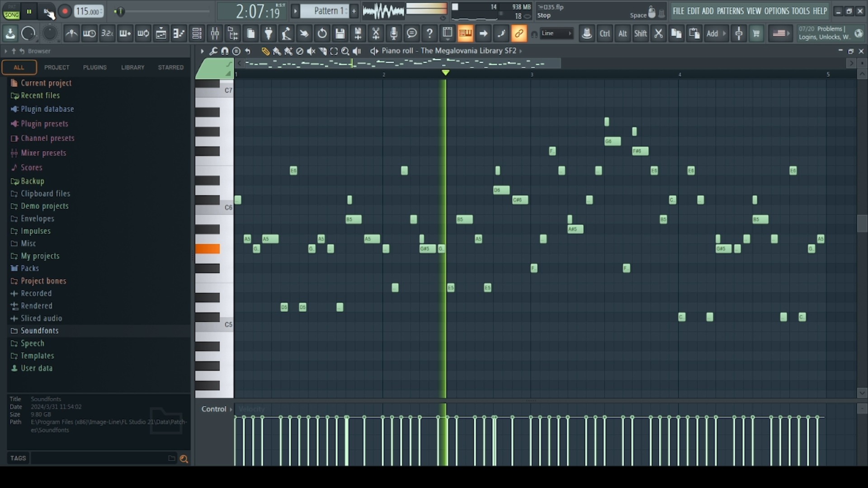This screenshot has height=488, width=868.
Task: Click the TAGS input field in browser
Action: (x=99, y=459)
